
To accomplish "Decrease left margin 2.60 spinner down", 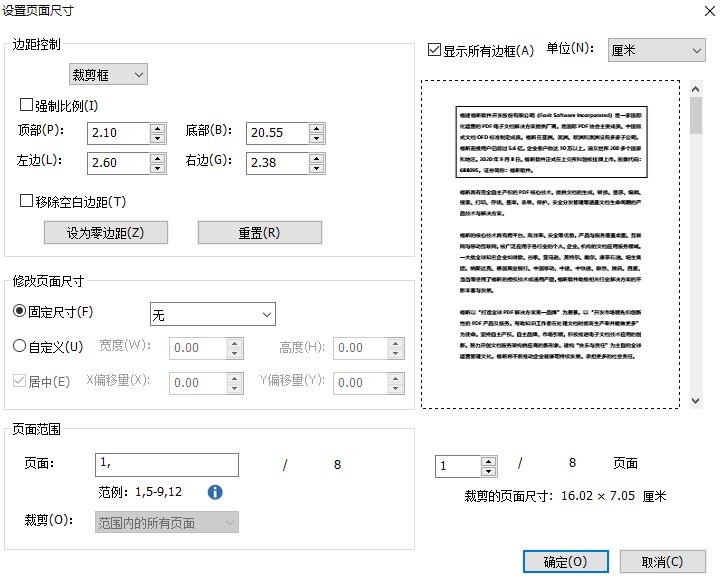I will coord(158,168).
